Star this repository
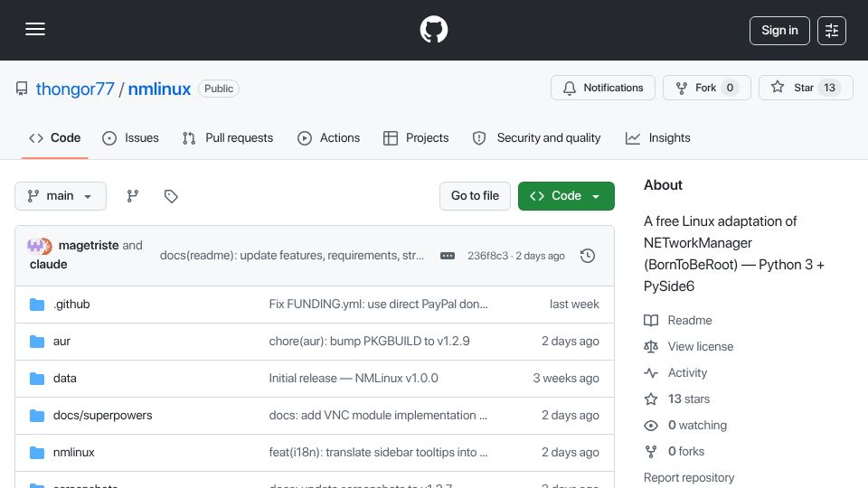 [806, 88]
